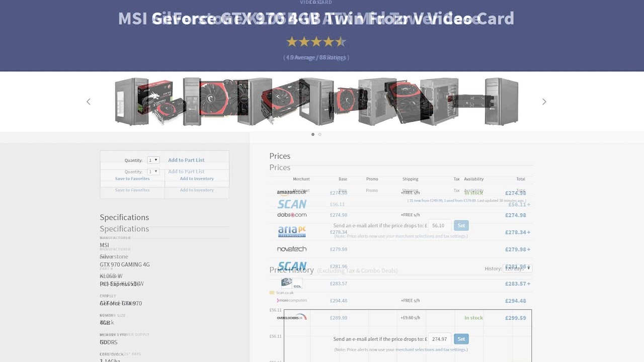Open the dabs.com merchant logo

click(292, 215)
